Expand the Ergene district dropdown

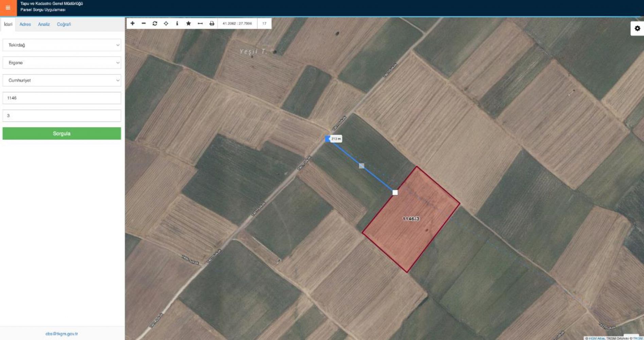pyautogui.click(x=62, y=63)
